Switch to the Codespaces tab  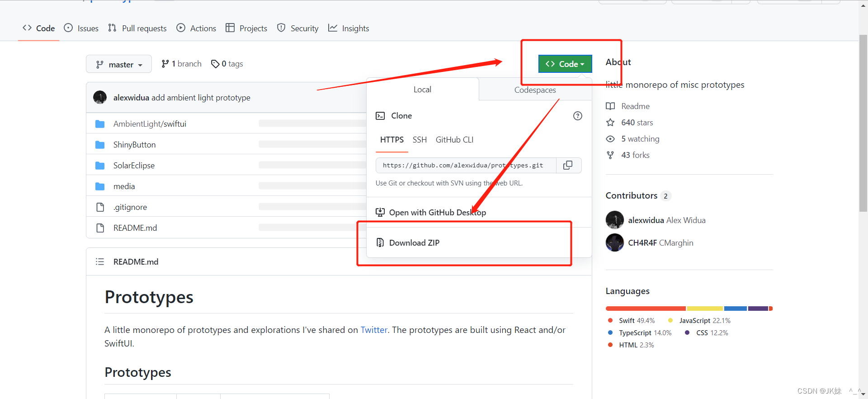[x=535, y=90]
